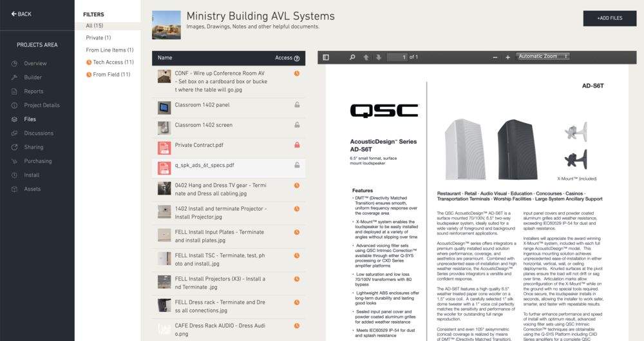This screenshot has width=644, height=341.
Task: Click thumbnail of FELL Dress rack image
Action: (164, 305)
